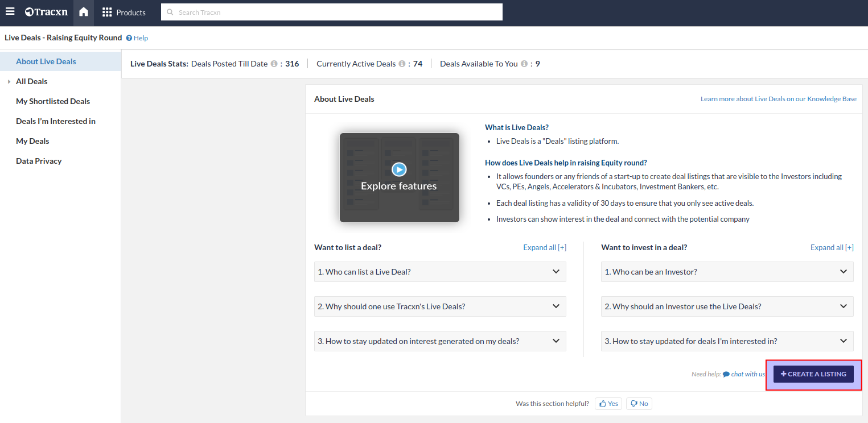
Task: Expand 'Who can be an Investor?' question
Action: (x=727, y=272)
